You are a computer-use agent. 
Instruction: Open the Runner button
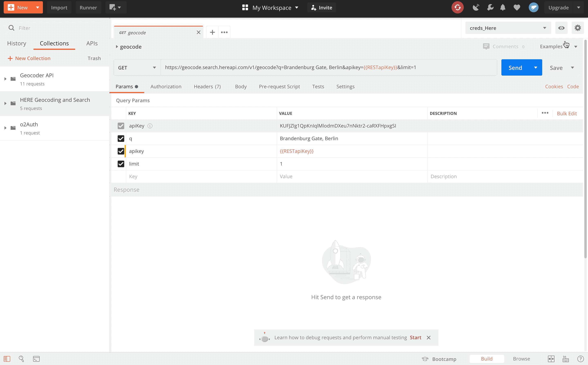pyautogui.click(x=88, y=8)
